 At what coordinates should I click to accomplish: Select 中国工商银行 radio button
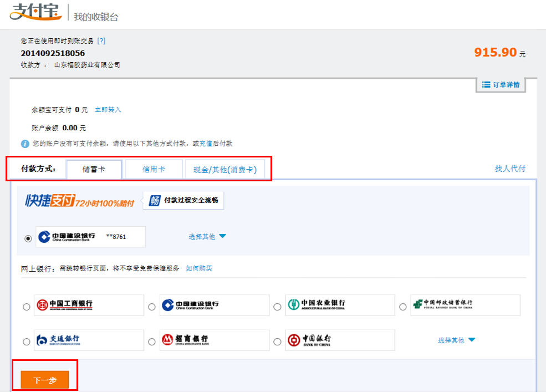(27, 307)
